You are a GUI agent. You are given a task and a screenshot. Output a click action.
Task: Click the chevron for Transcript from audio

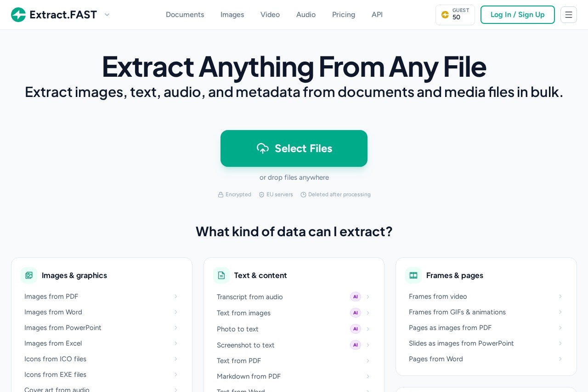367,297
